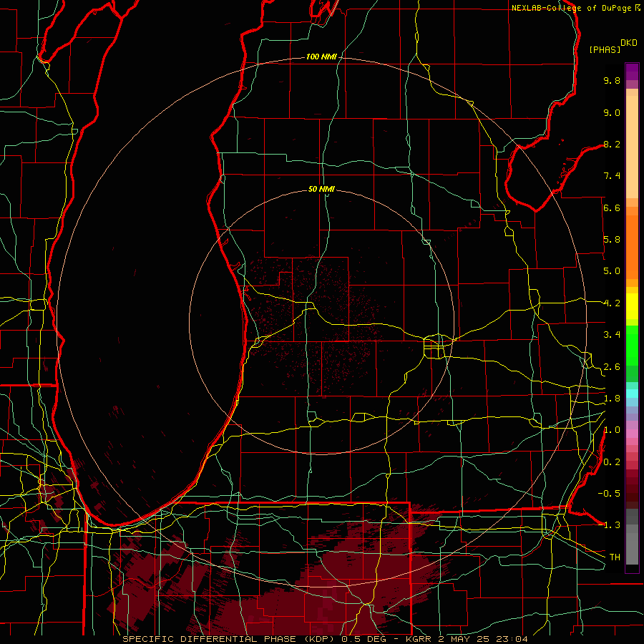
Task: Click the 50 NMI range ring label
Action: point(321,189)
